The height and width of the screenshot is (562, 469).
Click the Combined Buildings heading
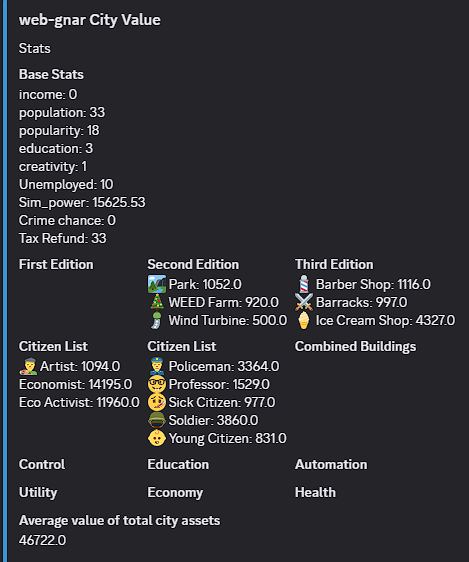tap(355, 347)
